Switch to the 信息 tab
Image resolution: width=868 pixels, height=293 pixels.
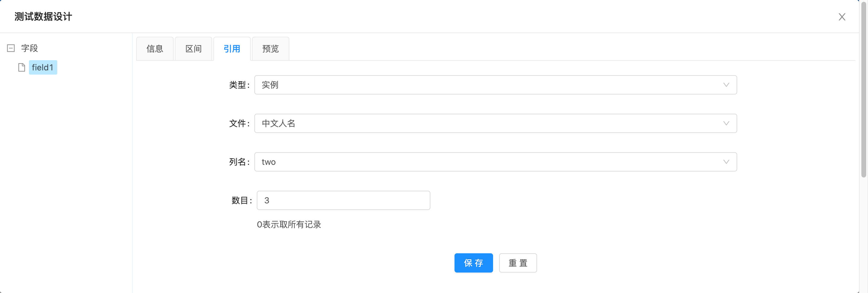click(x=155, y=49)
